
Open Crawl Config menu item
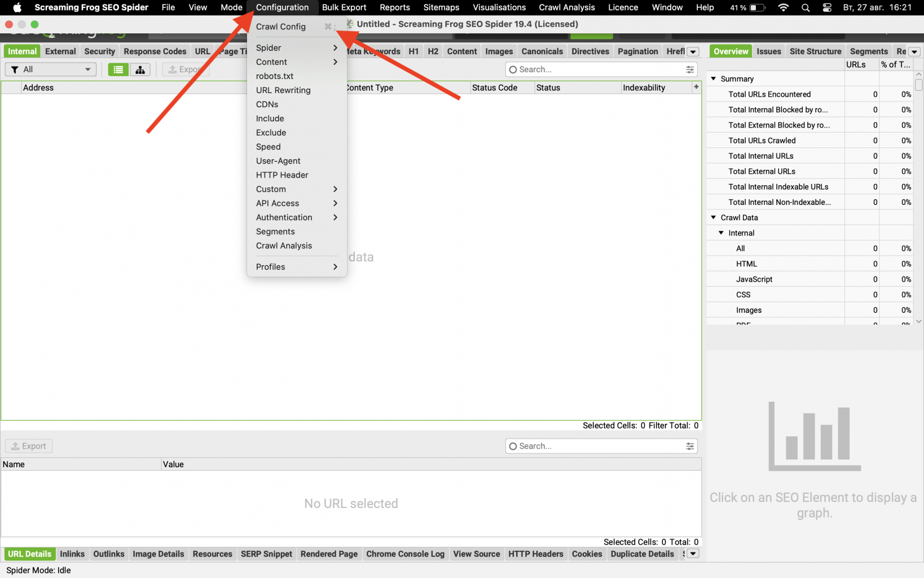click(297, 27)
